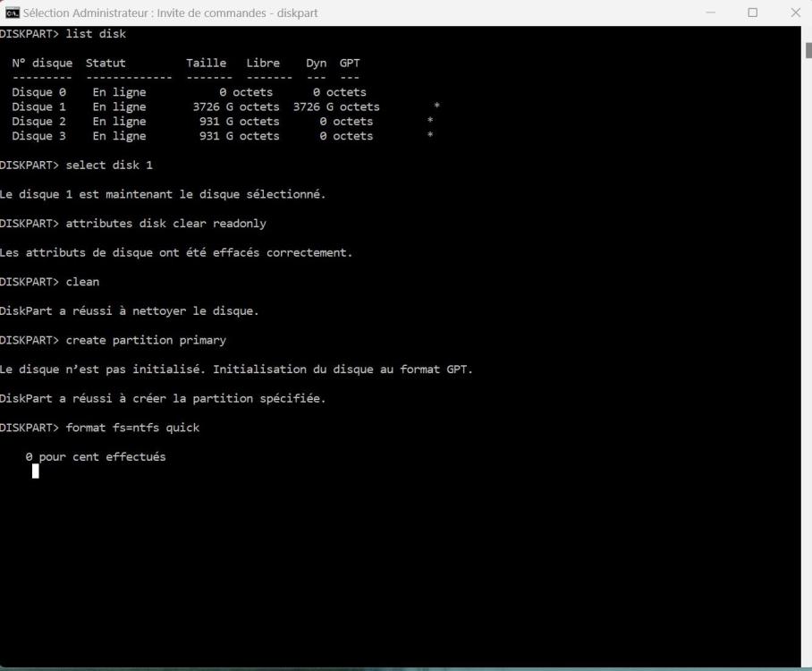Click the blinking cursor block
Screen dimensions: 812x671
35,471
